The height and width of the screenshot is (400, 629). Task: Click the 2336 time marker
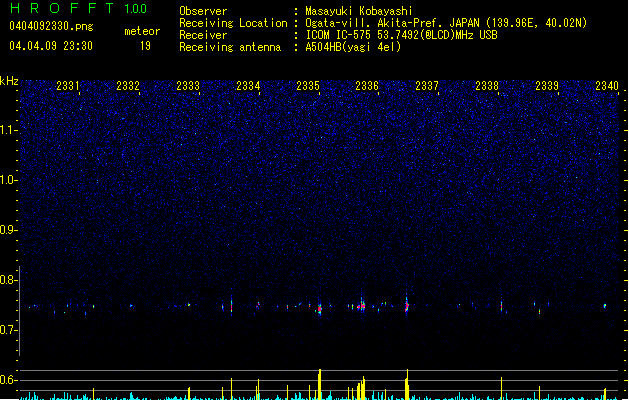pyautogui.click(x=367, y=85)
